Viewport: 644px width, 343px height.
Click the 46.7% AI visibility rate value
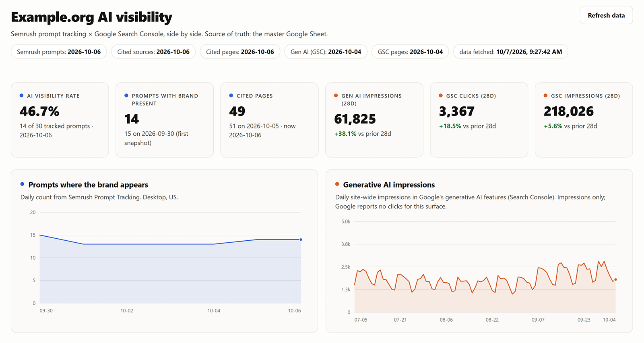pos(39,111)
